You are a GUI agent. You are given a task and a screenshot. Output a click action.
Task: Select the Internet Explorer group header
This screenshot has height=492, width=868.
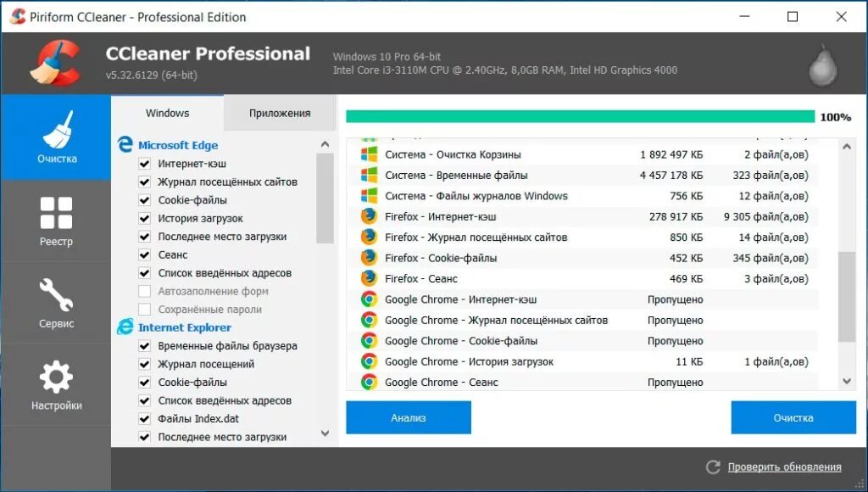pos(184,327)
